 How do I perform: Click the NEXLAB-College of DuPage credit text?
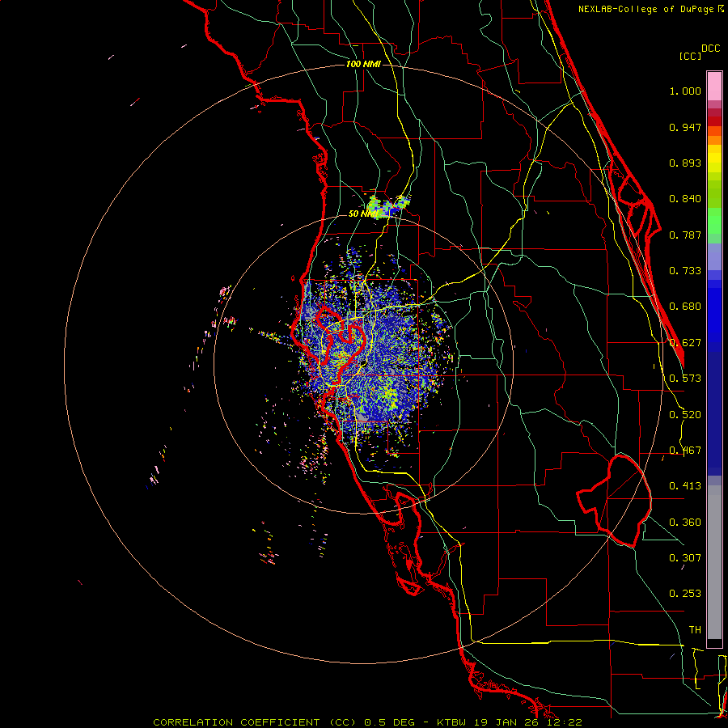point(645,9)
